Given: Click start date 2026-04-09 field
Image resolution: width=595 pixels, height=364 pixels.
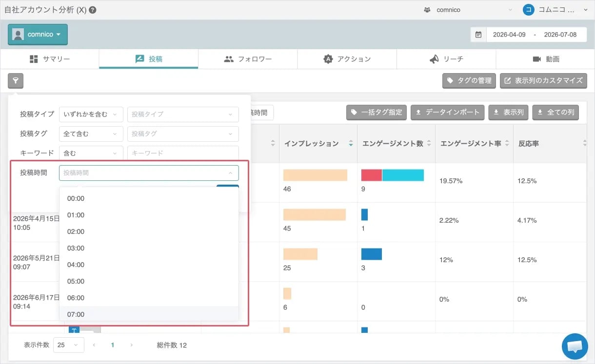Looking at the screenshot, I should click(x=509, y=35).
